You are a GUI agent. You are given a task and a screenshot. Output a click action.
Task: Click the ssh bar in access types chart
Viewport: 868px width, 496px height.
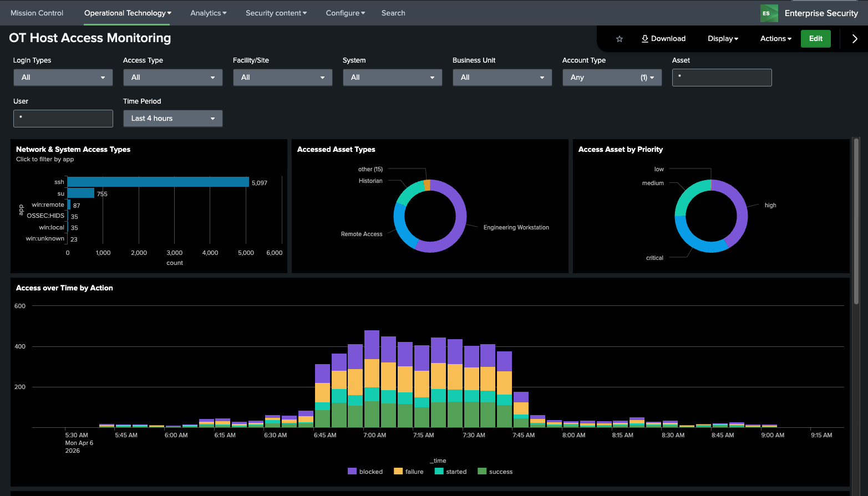[x=158, y=182]
